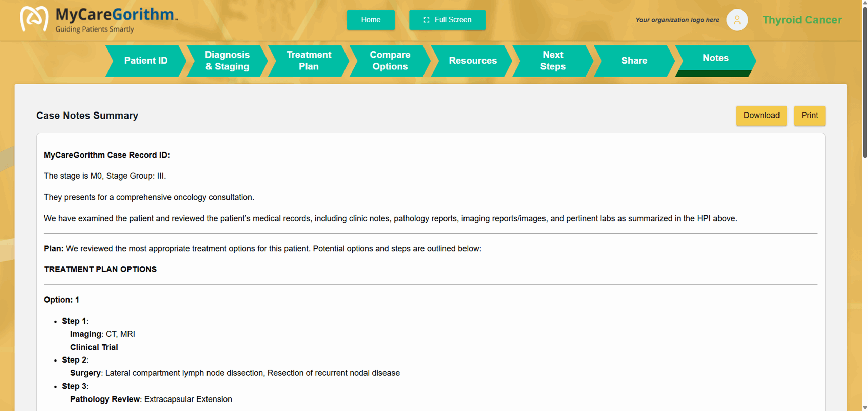Open the Treatment Plan tab
The width and height of the screenshot is (868, 411).
coord(309,61)
